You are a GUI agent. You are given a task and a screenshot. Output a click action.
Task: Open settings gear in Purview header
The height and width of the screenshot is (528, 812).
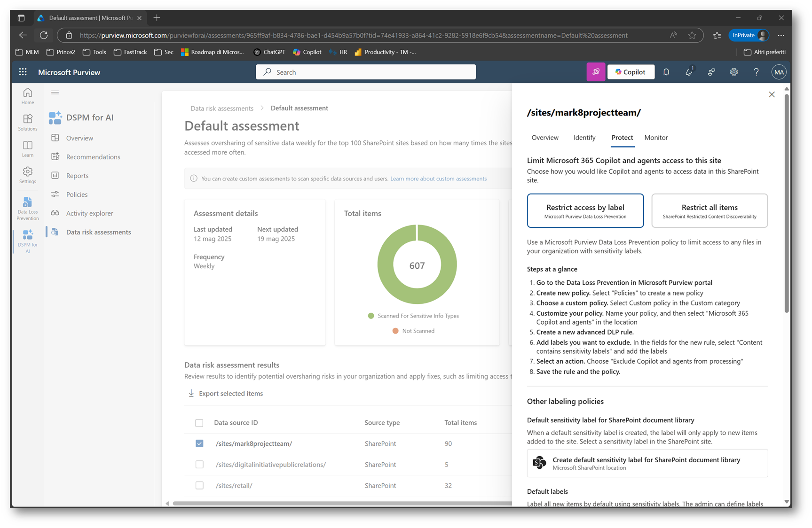pyautogui.click(x=734, y=72)
